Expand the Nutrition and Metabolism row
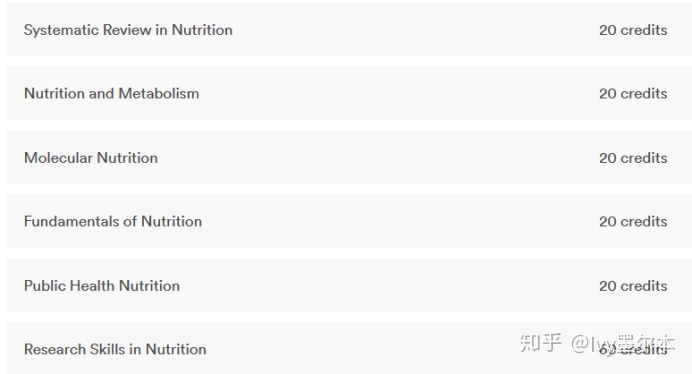The width and height of the screenshot is (692, 374). 349,93
